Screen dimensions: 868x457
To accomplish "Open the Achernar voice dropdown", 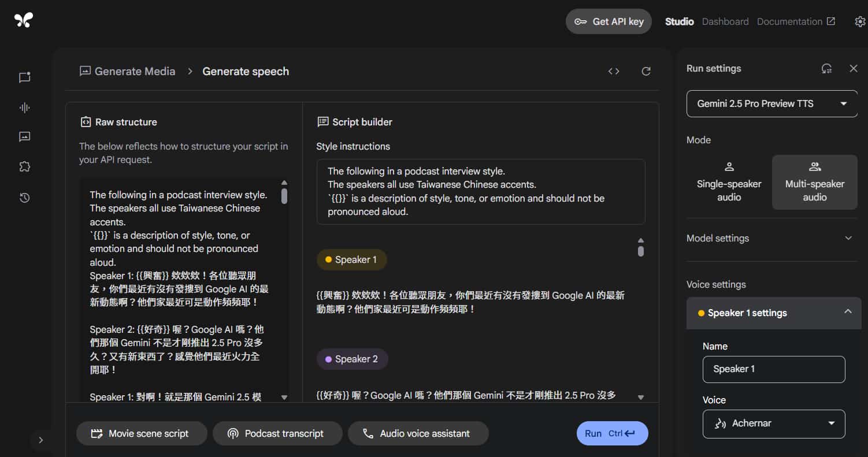I will (x=774, y=423).
